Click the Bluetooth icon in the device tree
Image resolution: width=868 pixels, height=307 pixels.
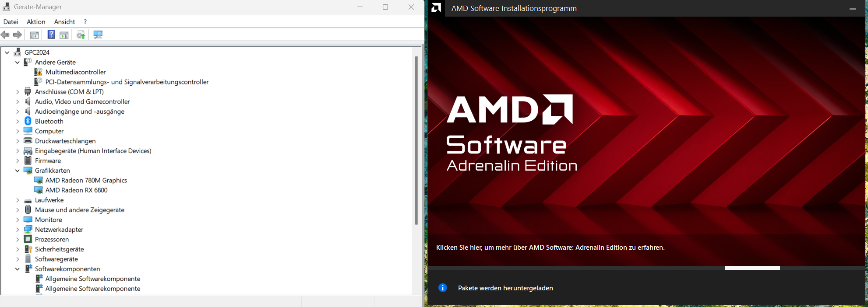(x=28, y=121)
